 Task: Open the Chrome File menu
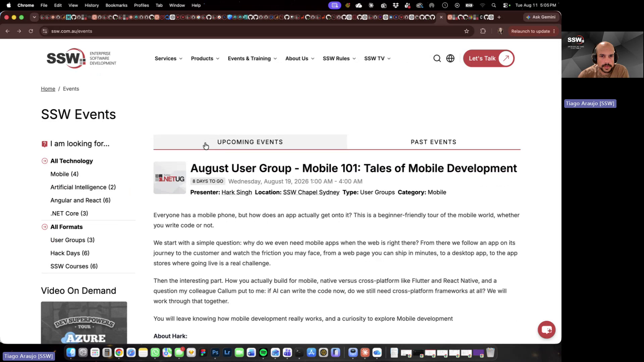[44, 5]
